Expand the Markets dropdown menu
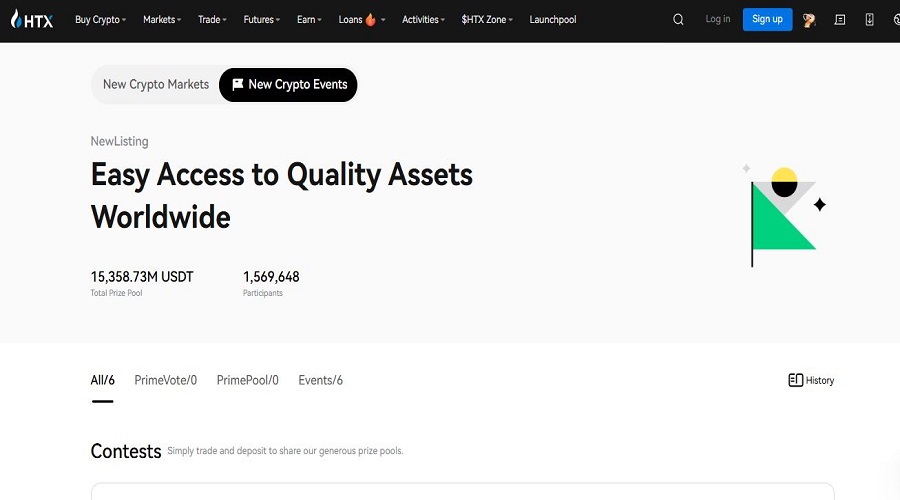The width and height of the screenshot is (900, 500). tap(164, 19)
